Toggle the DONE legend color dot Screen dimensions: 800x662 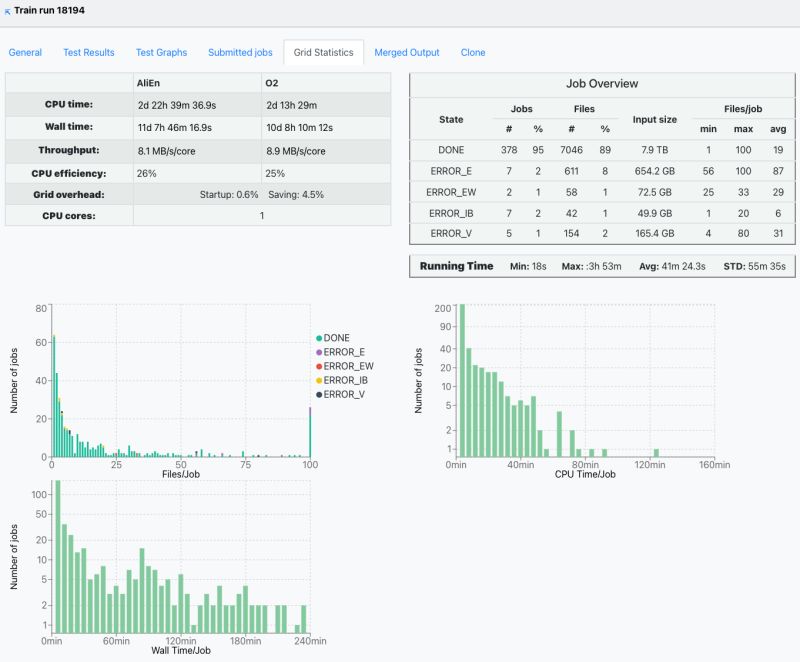pos(319,338)
